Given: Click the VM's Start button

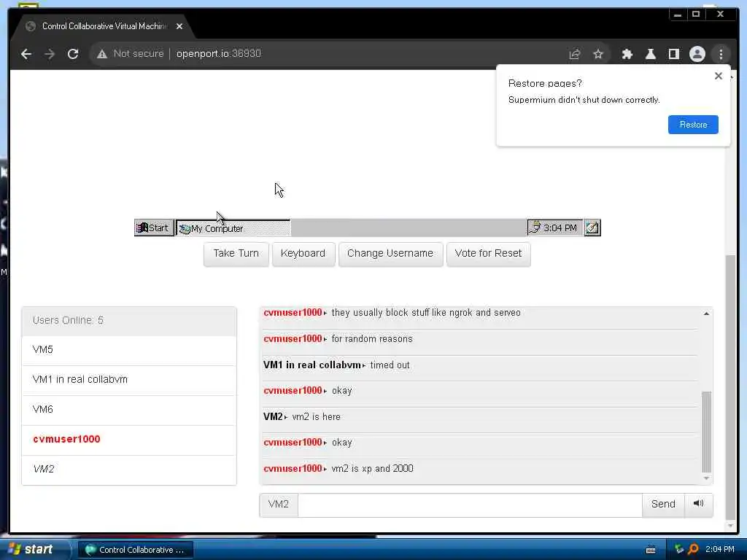Looking at the screenshot, I should pyautogui.click(x=154, y=227).
